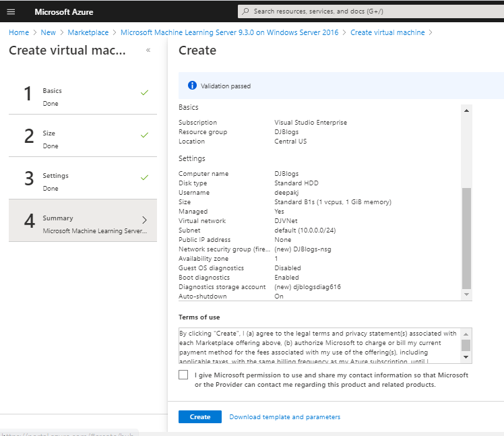Select step 4 Summary
The height and width of the screenshot is (436, 504).
point(83,220)
